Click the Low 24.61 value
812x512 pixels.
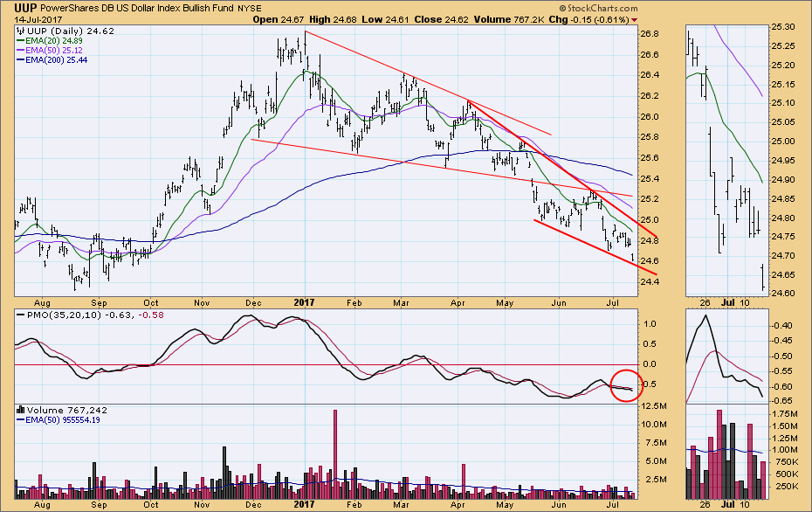385,20
